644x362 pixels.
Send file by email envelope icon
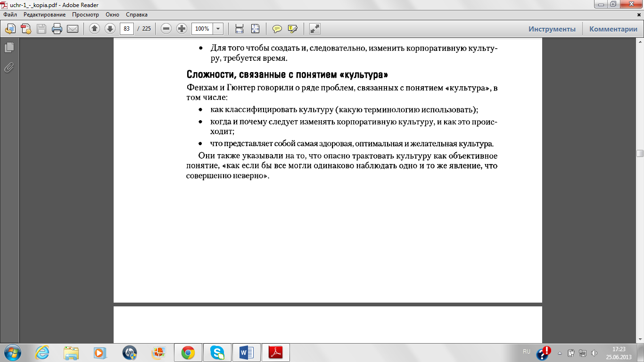pyautogui.click(x=73, y=29)
